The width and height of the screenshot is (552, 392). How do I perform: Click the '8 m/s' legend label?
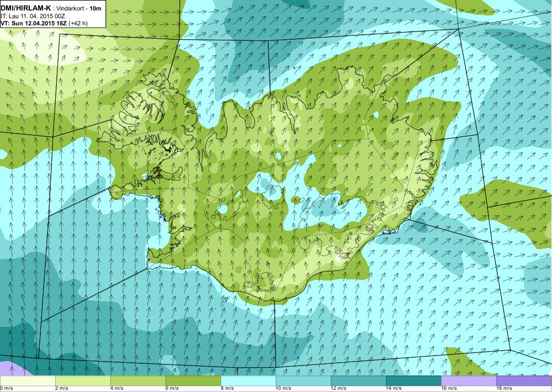click(x=227, y=389)
